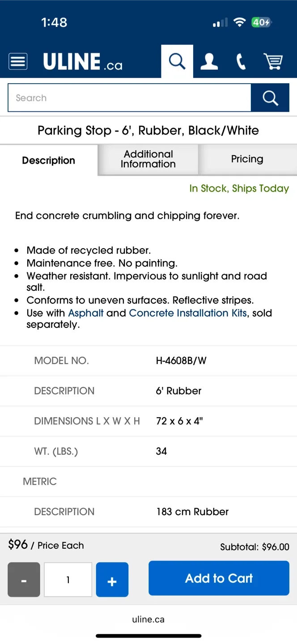Switch to the Description tab
The image size is (297, 644).
[x=49, y=160]
